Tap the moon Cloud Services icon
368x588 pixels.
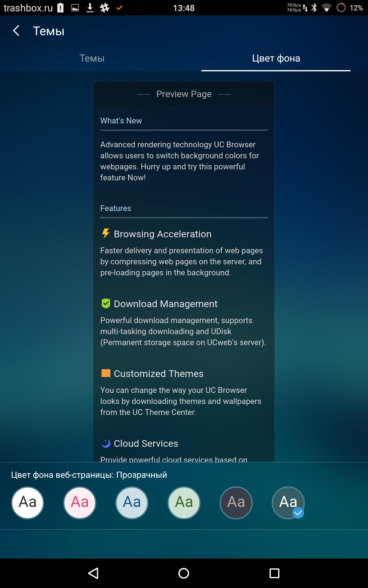click(106, 443)
